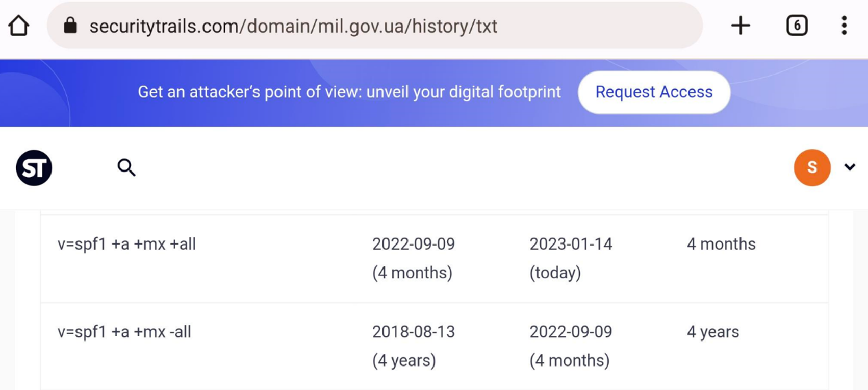Click the attacker's point of view banner text

pos(349,92)
